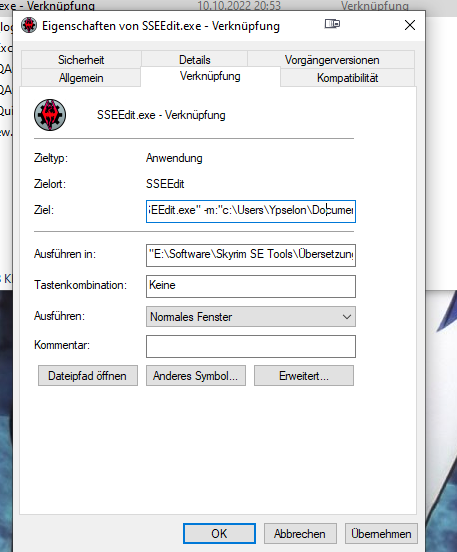Expand the Ausführen window mode dropdown
The width and height of the screenshot is (457, 552).
click(251, 316)
